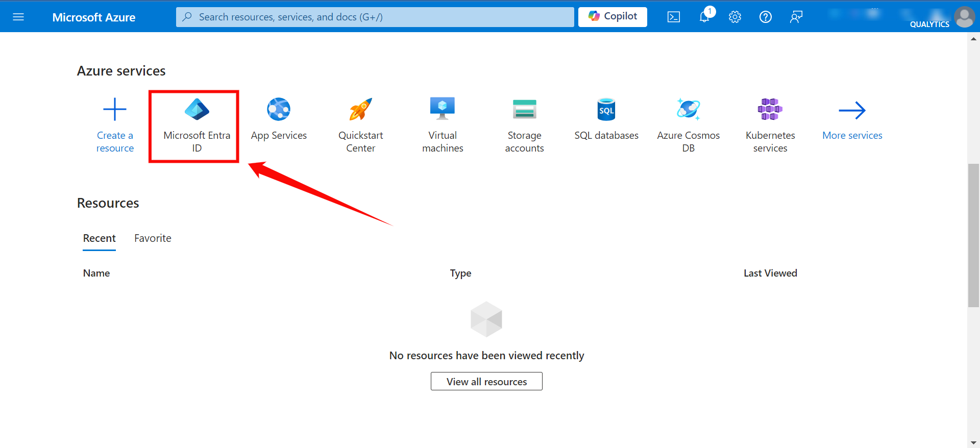Click the Microsoft Azure home logo text
The image size is (980, 448).
click(x=94, y=17)
